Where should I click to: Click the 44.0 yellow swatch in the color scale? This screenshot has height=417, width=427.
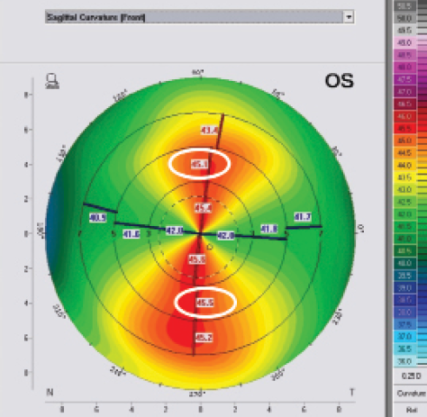tap(405, 165)
